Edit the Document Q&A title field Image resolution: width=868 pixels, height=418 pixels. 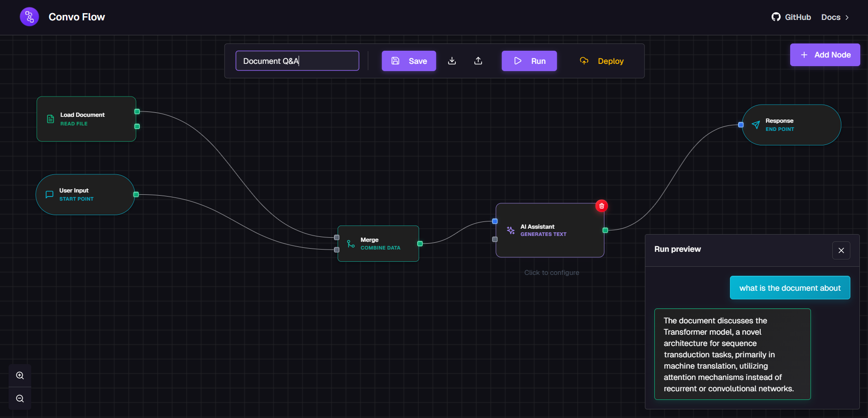click(297, 60)
